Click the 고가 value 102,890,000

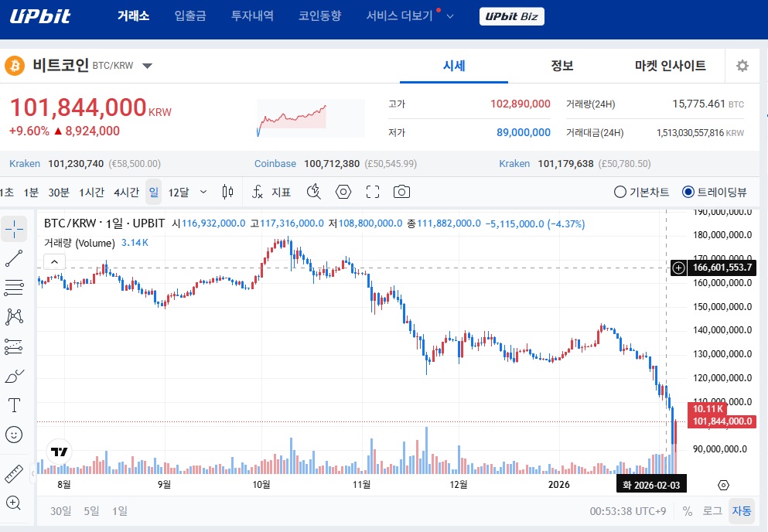[521, 104]
